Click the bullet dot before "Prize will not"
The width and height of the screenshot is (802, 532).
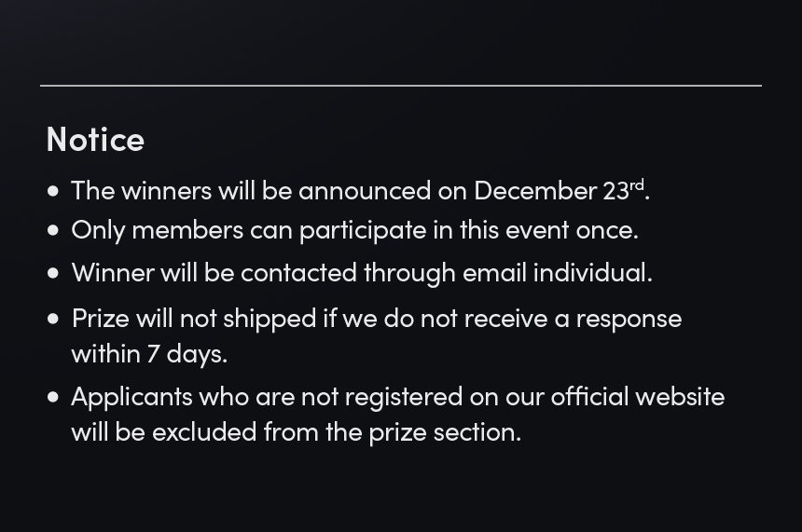click(x=52, y=319)
